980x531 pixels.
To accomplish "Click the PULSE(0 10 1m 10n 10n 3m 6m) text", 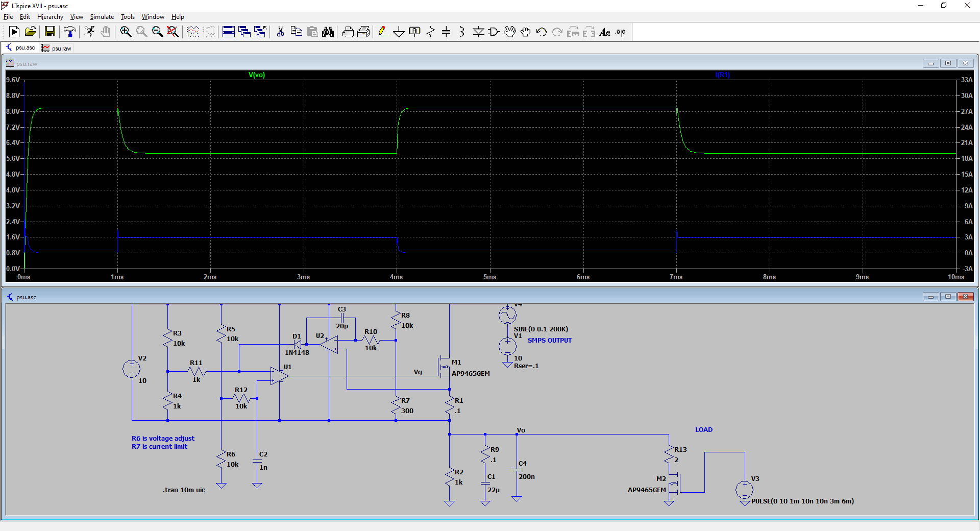I will point(802,501).
